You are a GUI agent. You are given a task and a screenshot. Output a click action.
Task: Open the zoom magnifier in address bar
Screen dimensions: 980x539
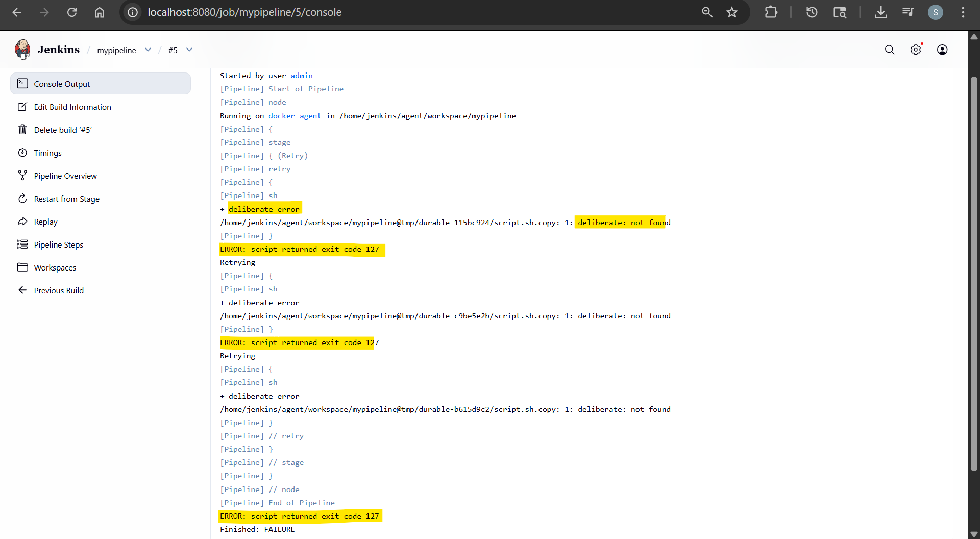[707, 12]
